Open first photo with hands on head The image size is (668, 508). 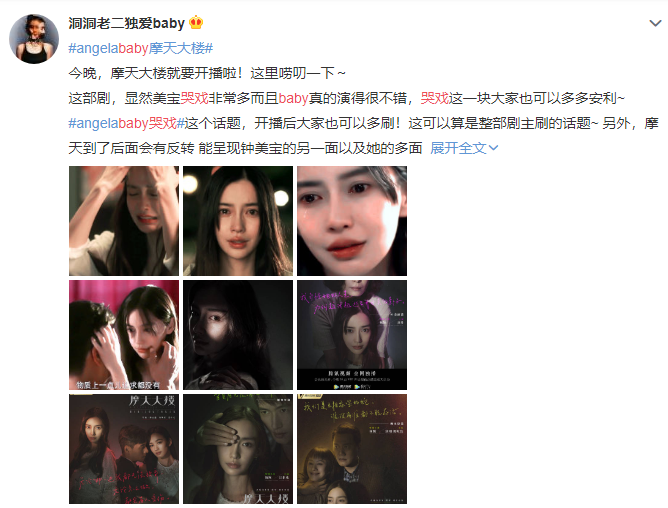click(x=124, y=221)
